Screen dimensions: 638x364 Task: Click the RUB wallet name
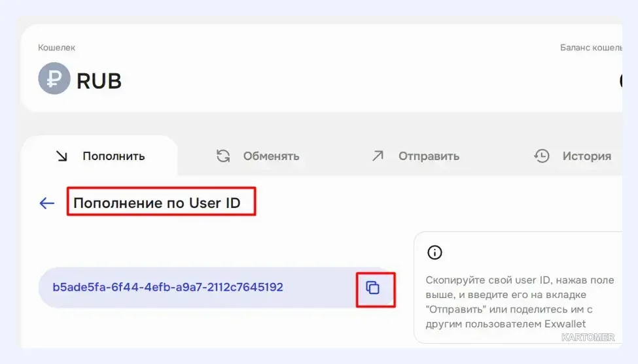point(99,81)
